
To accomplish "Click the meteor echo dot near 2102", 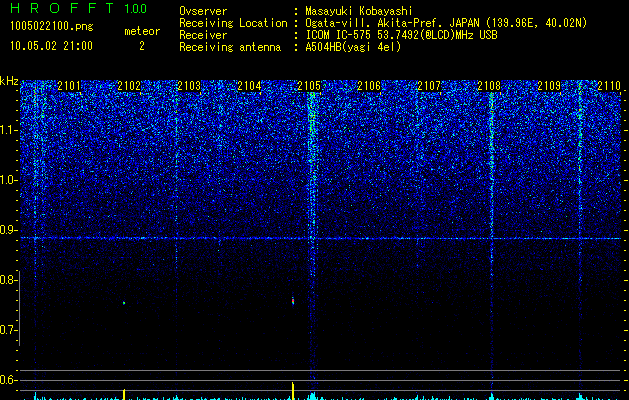I will point(124,303).
